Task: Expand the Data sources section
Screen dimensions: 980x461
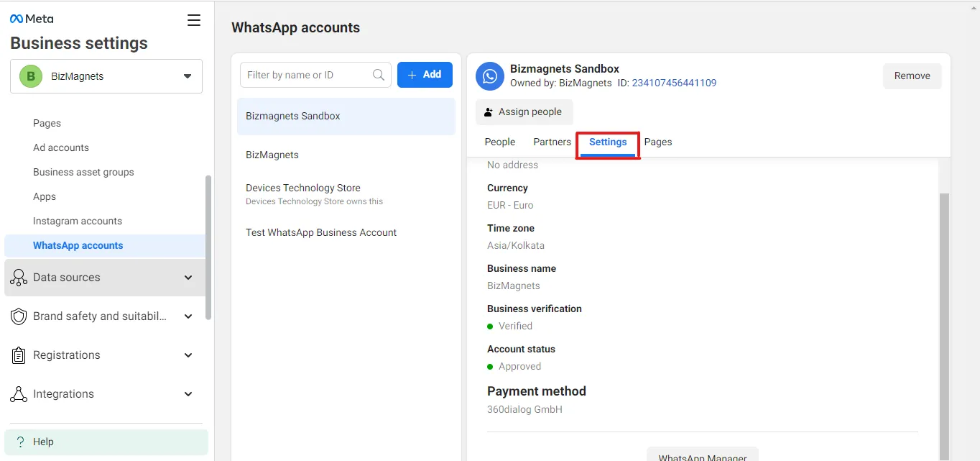Action: (105, 278)
